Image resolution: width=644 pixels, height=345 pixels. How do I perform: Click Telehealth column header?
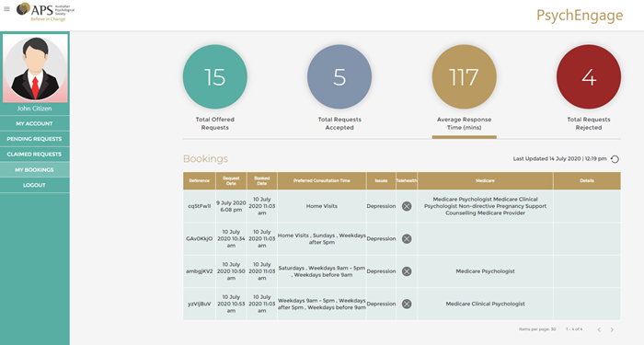(407, 180)
